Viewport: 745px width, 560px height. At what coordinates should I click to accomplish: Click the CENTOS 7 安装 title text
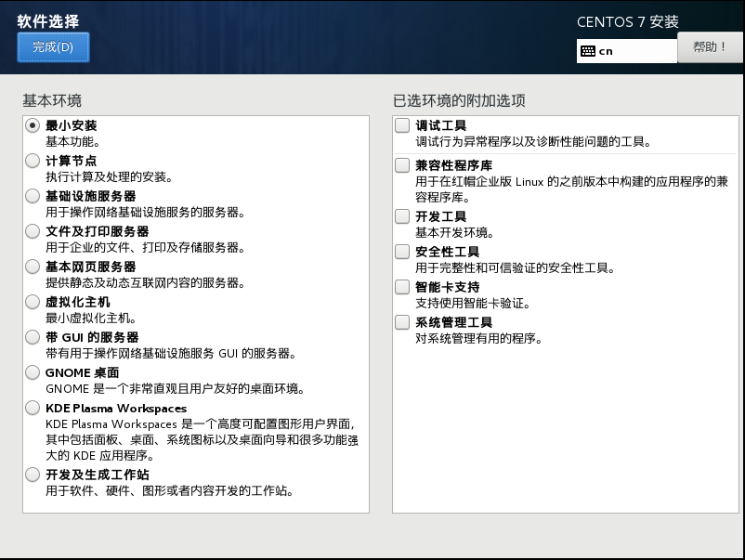(x=628, y=22)
